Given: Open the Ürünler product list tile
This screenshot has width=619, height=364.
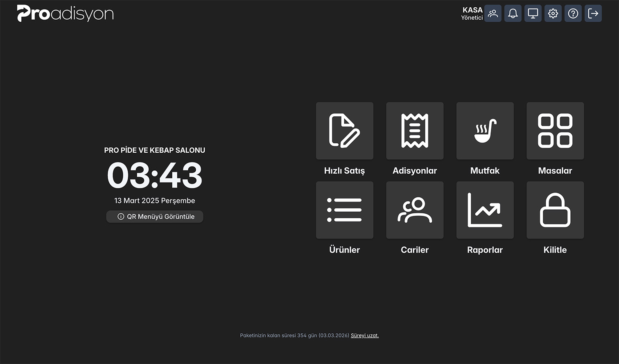Looking at the screenshot, I should coord(344,210).
